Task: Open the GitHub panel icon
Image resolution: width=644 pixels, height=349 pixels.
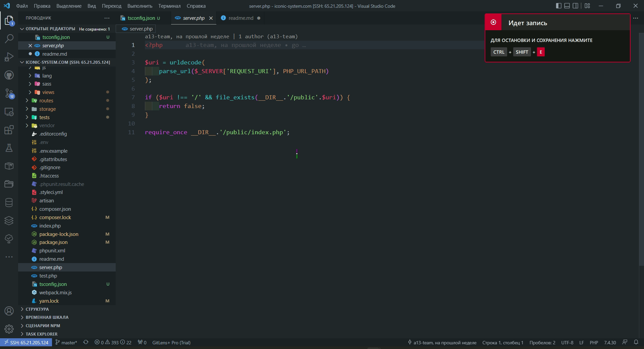Action: pos(9,75)
